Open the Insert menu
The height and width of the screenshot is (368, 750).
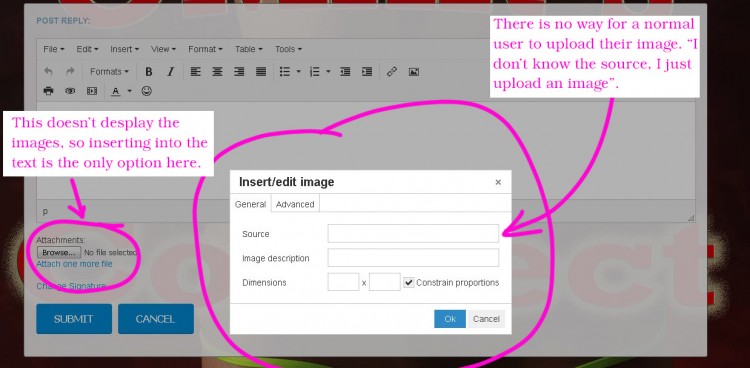point(124,49)
